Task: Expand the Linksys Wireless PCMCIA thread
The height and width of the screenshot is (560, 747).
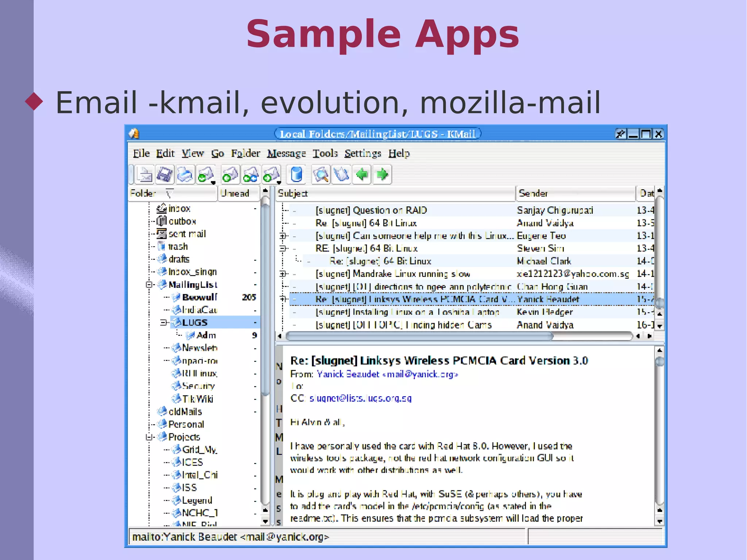Action: point(282,299)
